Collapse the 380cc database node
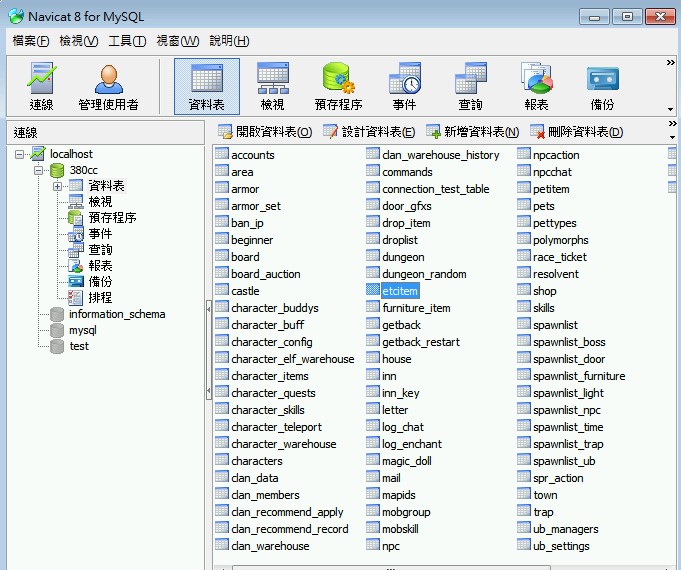The height and width of the screenshot is (570, 681). click(38, 170)
